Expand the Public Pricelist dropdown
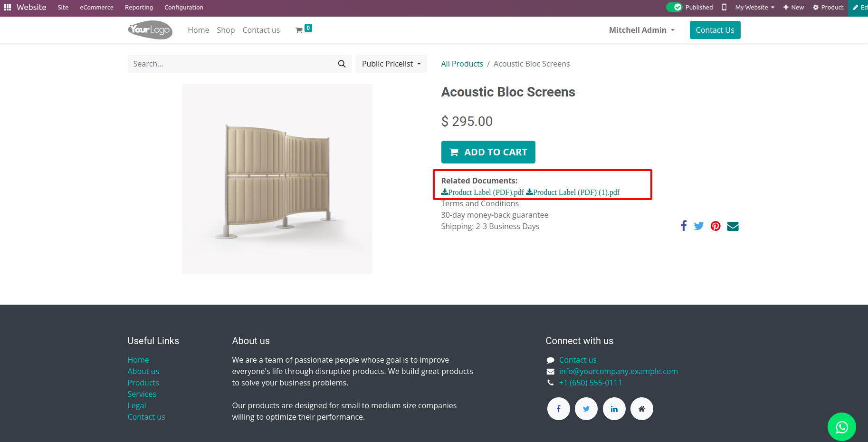868x442 pixels. 391,64
